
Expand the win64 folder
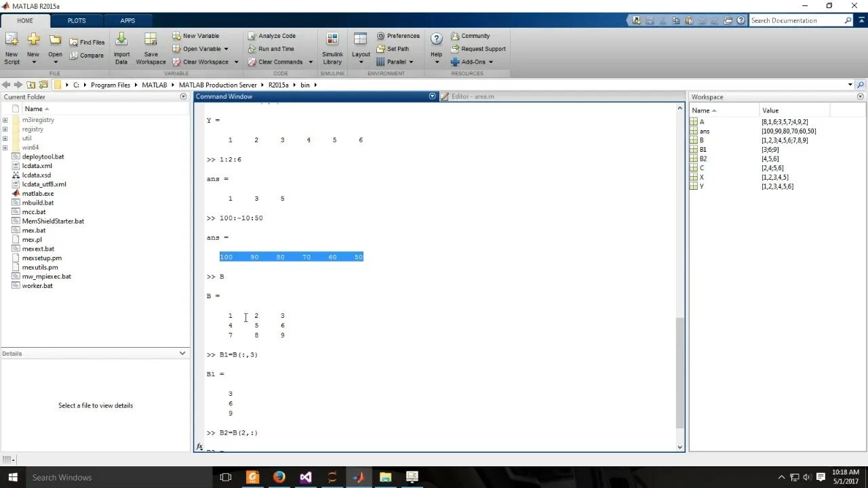point(5,147)
